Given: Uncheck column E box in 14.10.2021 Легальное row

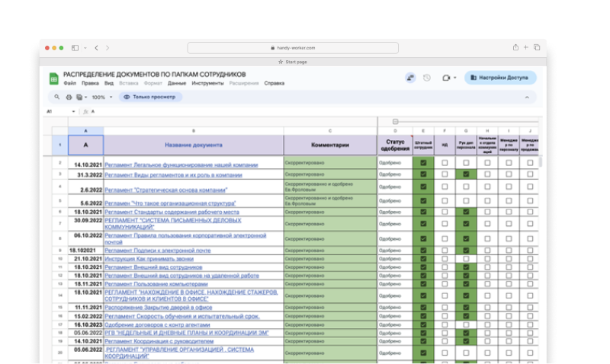Looking at the screenshot, I should coord(423,163).
